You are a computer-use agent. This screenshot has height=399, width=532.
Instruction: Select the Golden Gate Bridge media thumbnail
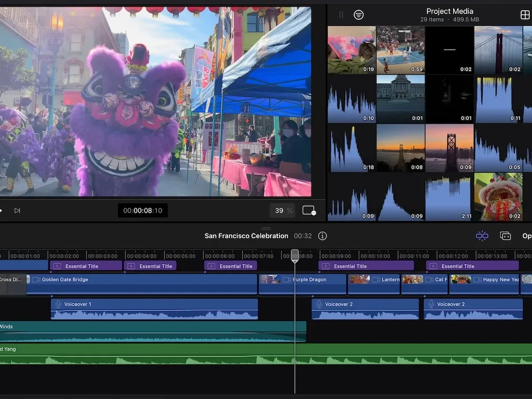498,50
